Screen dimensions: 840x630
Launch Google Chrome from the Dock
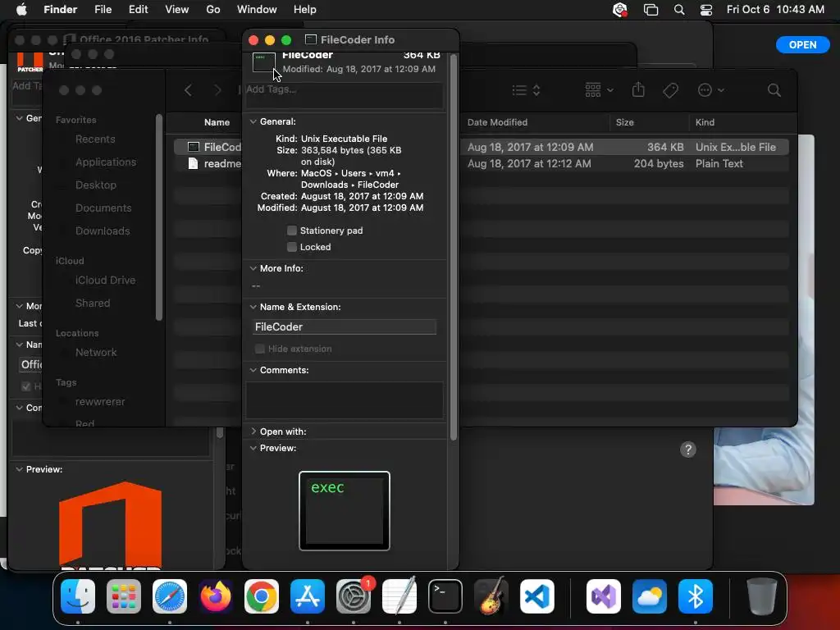[x=262, y=596]
